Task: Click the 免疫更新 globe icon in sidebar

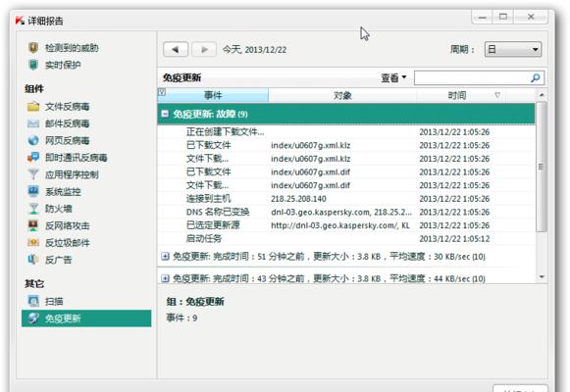Action: tap(33, 318)
